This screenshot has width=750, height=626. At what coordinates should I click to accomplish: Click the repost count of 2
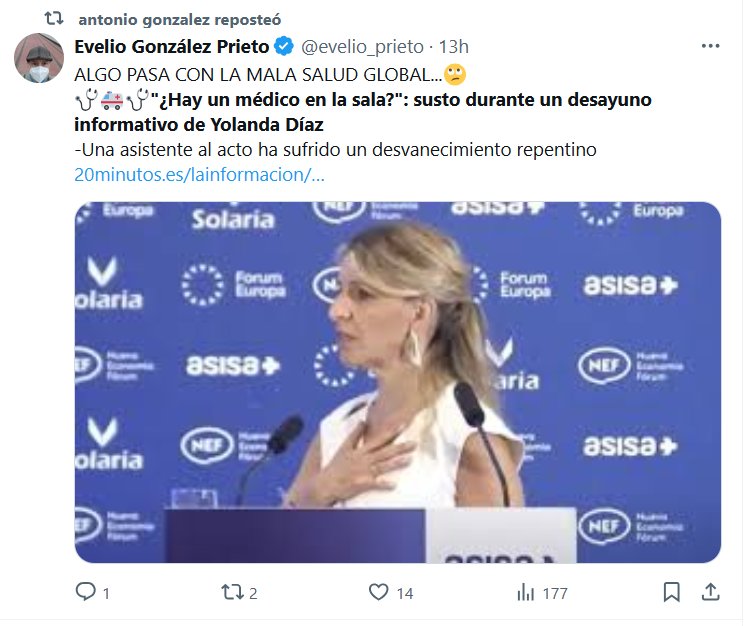coord(253,593)
